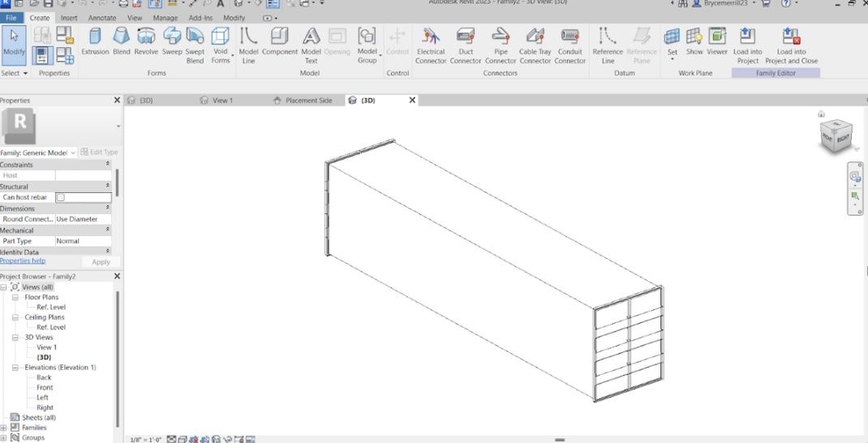Image resolution: width=868 pixels, height=443 pixels.
Task: Add a Duct Connector
Action: [466, 45]
